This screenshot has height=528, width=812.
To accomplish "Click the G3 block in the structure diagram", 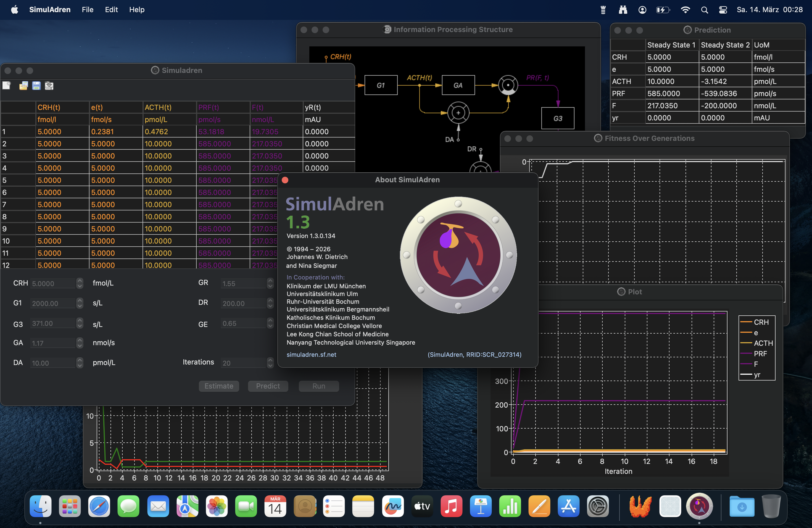I will click(557, 118).
